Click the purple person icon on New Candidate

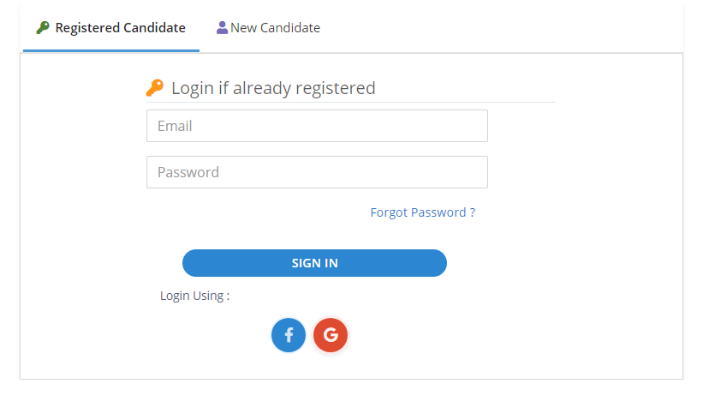point(222,28)
